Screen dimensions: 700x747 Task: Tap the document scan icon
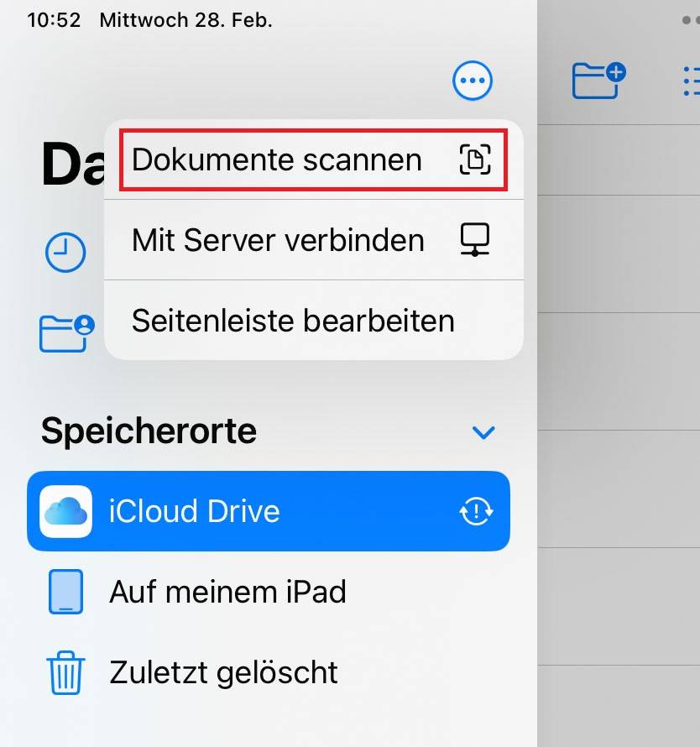(x=475, y=159)
